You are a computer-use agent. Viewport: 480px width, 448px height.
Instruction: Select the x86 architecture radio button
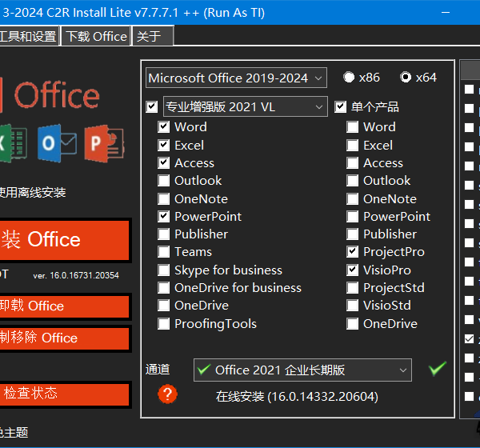tap(349, 78)
